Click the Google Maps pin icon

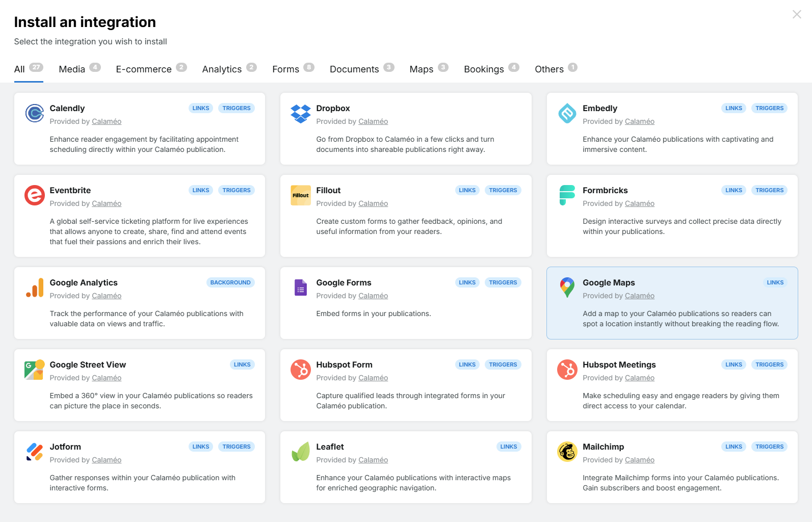[567, 288]
